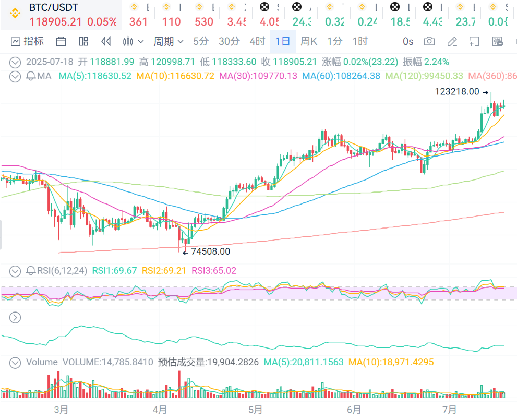This screenshot has width=517, height=420.
Task: Click the volume MA(10):18,971.4295 legend
Action: click(x=391, y=362)
